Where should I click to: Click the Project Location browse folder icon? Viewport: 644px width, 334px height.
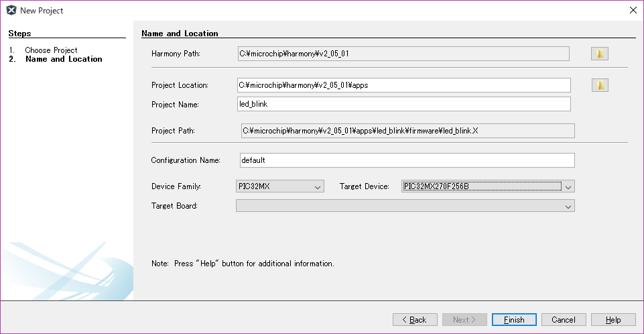click(x=600, y=85)
